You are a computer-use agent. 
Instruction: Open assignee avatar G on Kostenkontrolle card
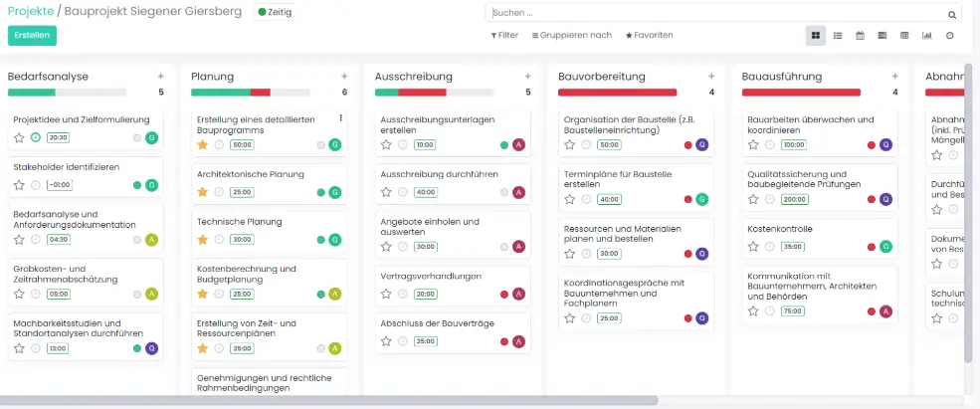pos(886,247)
